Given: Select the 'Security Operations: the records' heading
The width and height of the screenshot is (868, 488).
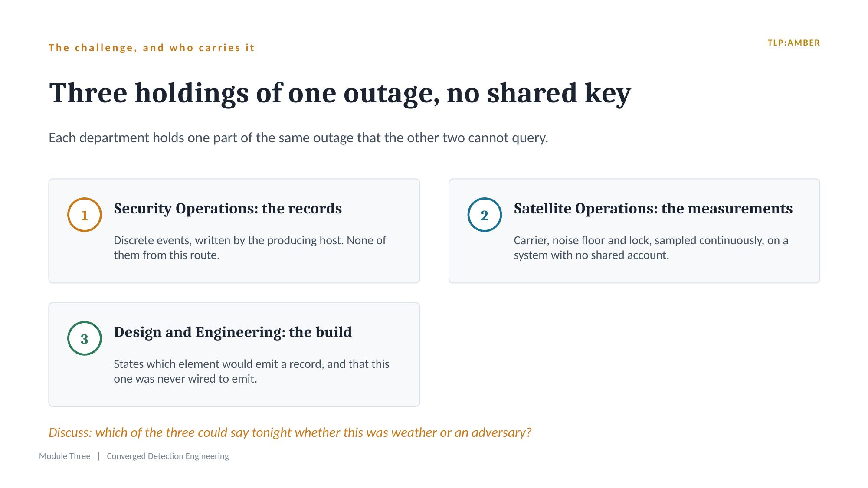Looking at the screenshot, I should click(228, 209).
